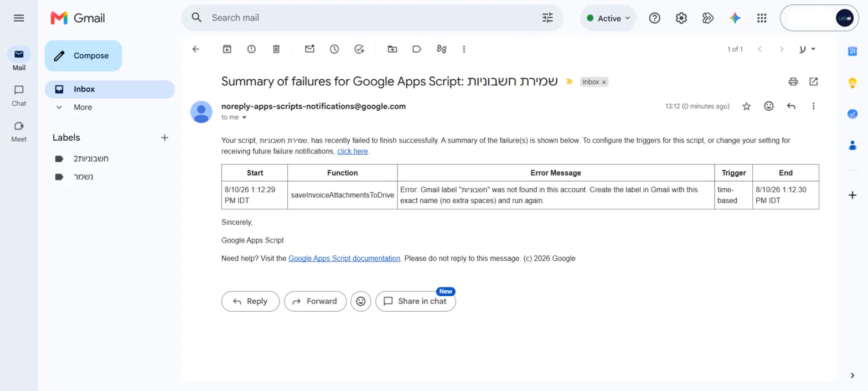Follow the 'click here' link
The height and width of the screenshot is (391, 868).
353,151
